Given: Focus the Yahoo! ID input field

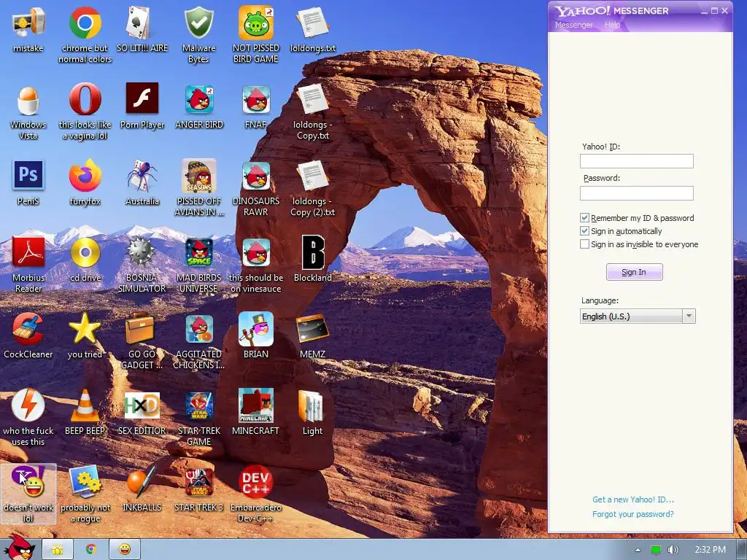Looking at the screenshot, I should [x=636, y=161].
